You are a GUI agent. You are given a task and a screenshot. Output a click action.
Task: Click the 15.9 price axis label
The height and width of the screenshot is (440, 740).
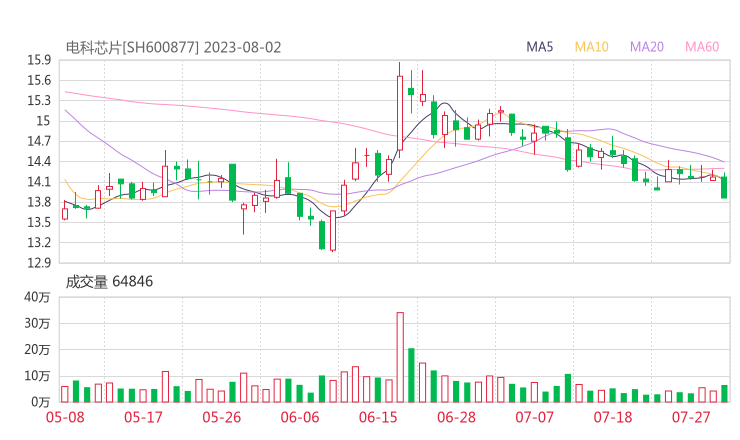39,60
